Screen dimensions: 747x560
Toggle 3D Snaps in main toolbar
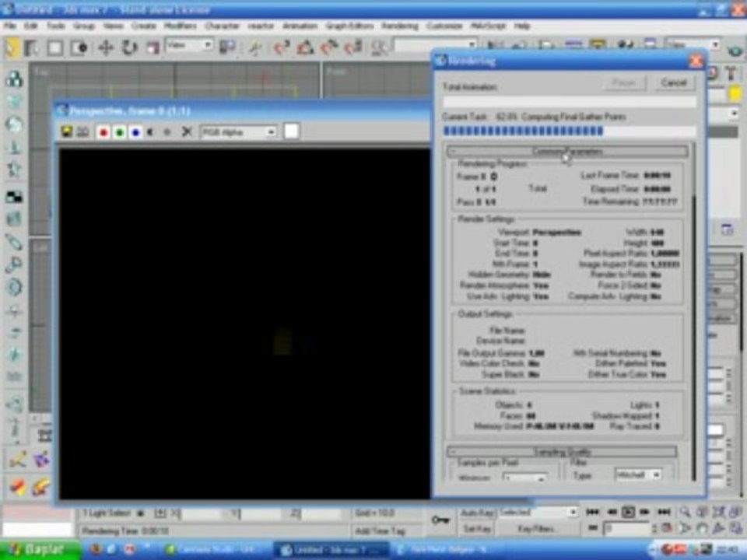(x=282, y=47)
